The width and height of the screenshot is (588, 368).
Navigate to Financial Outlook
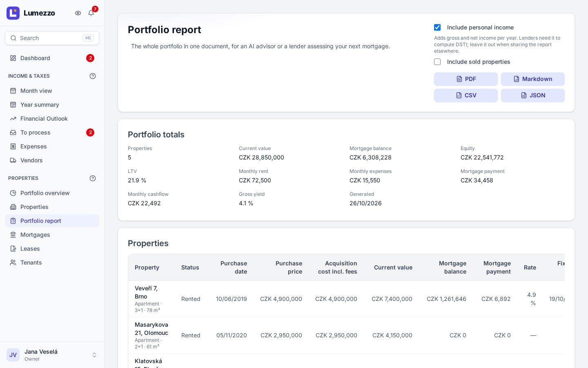coord(52,119)
